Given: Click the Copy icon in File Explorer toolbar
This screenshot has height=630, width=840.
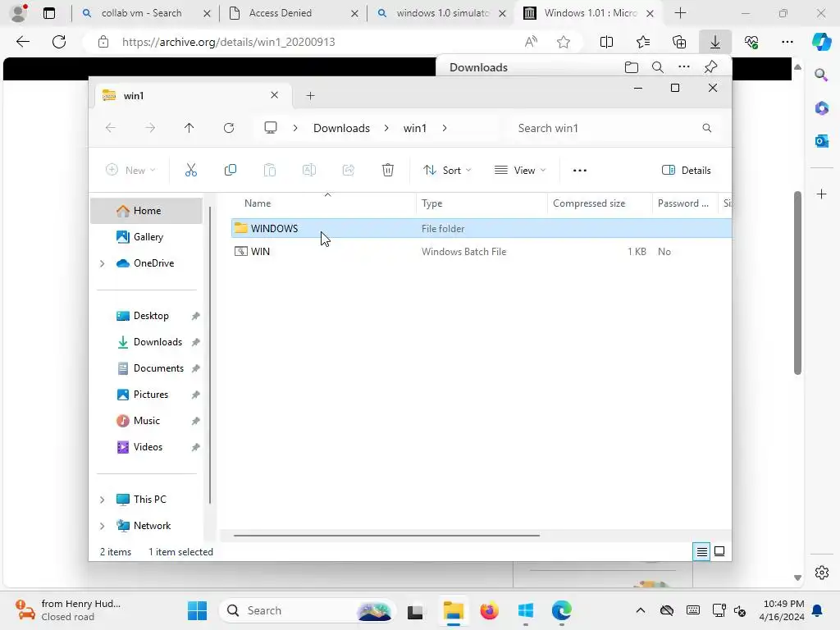Looking at the screenshot, I should pos(231,171).
